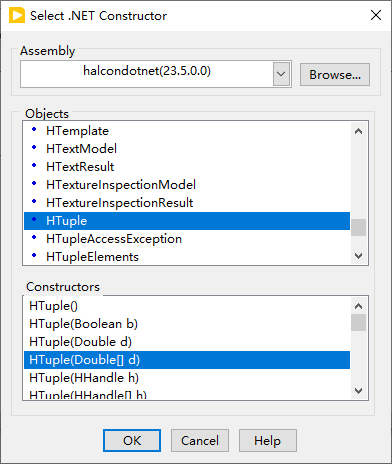
Task: Select the highlighted HTuple object
Action: click(x=187, y=221)
